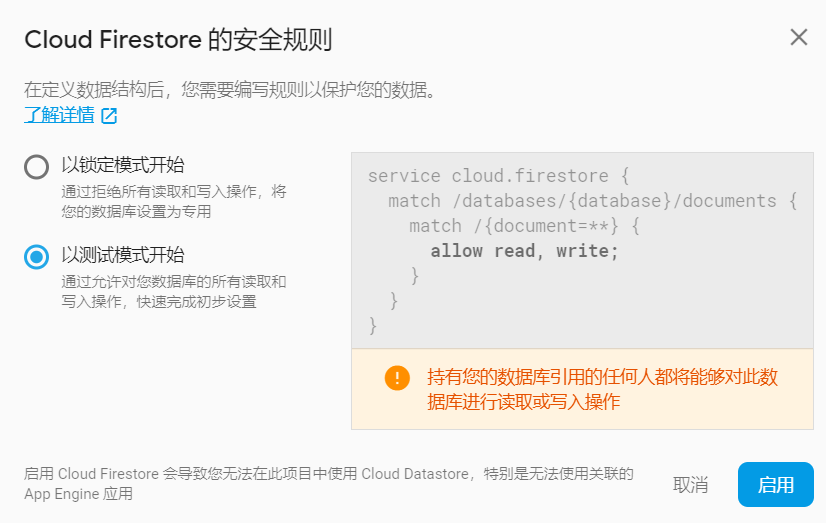This screenshot has height=523, width=826.
Task: Click the test mode description about 允许所有读取
Action: pyautogui.click(x=174, y=291)
